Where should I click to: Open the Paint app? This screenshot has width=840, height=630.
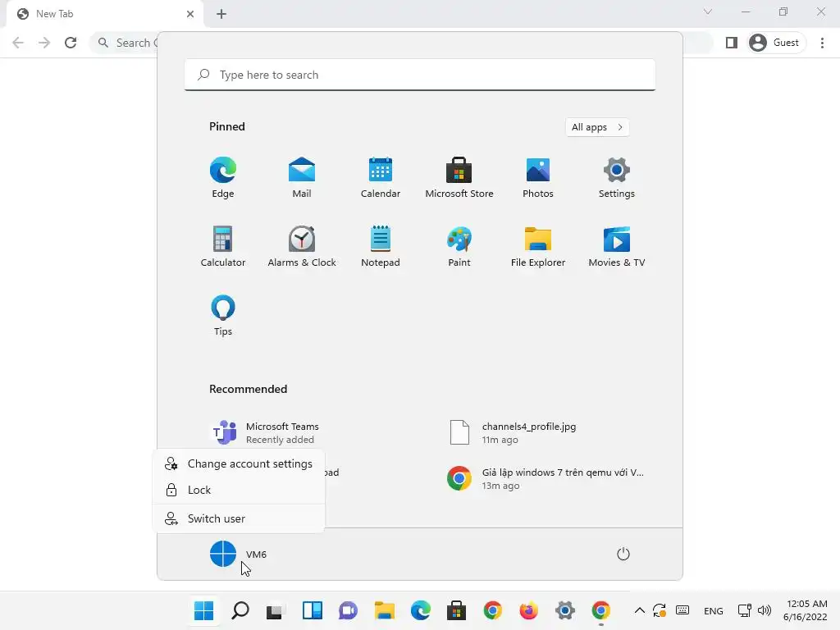[x=459, y=246]
